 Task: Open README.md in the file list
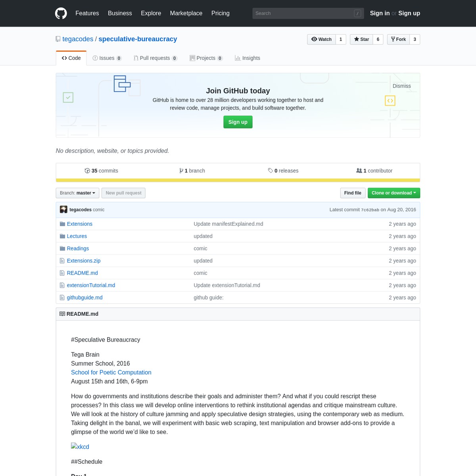pos(83,273)
